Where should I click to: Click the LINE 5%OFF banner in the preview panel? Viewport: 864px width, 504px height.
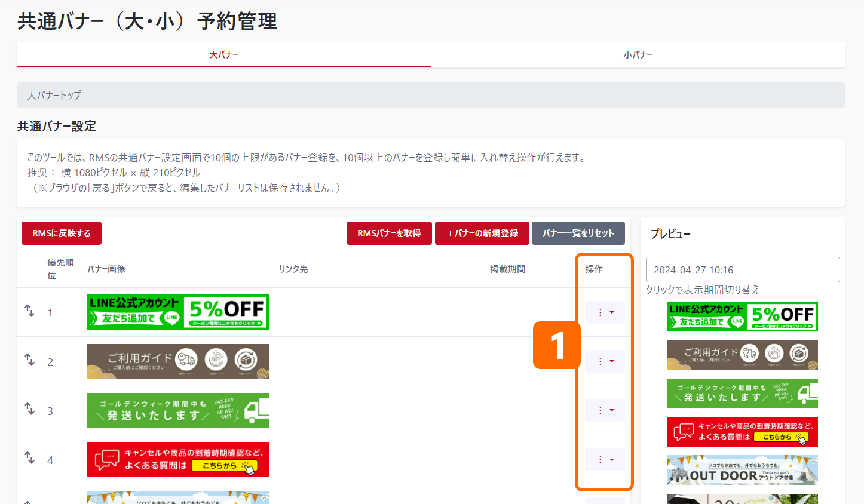pos(743,316)
